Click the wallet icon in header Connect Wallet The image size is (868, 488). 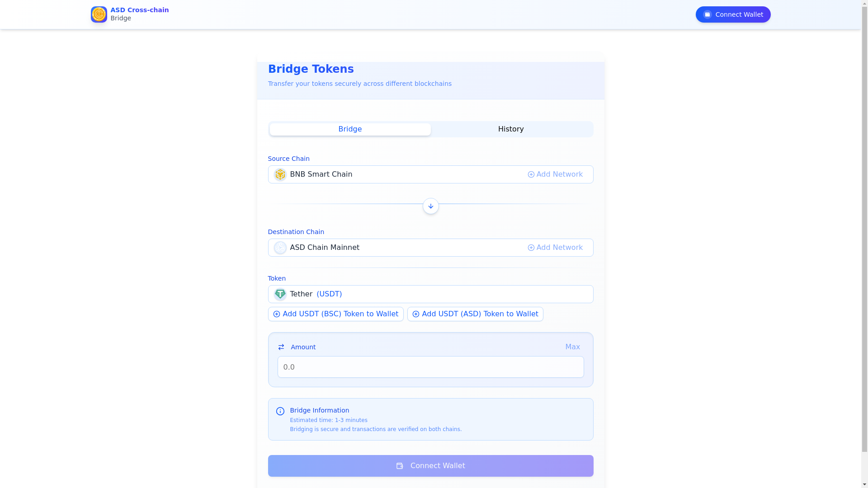click(x=708, y=14)
